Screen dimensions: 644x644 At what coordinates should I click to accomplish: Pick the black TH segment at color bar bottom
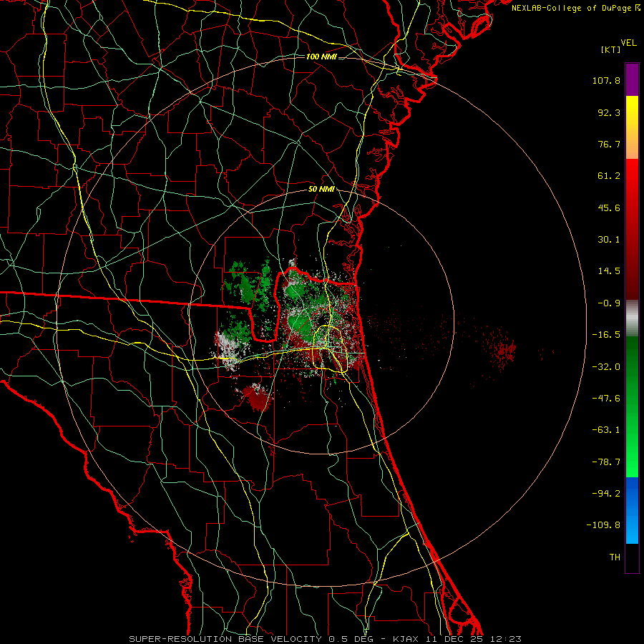coord(632,558)
